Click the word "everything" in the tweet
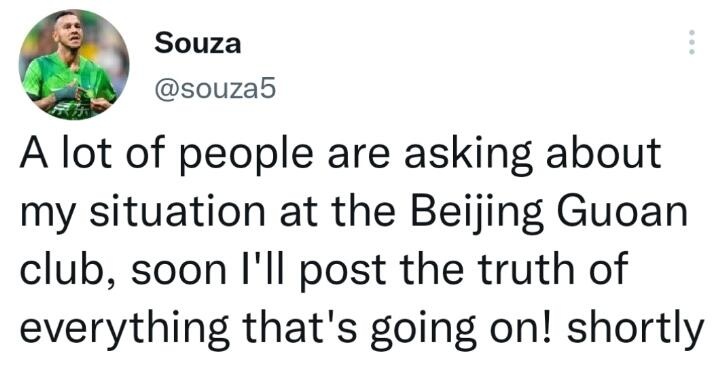 [x=124, y=327]
